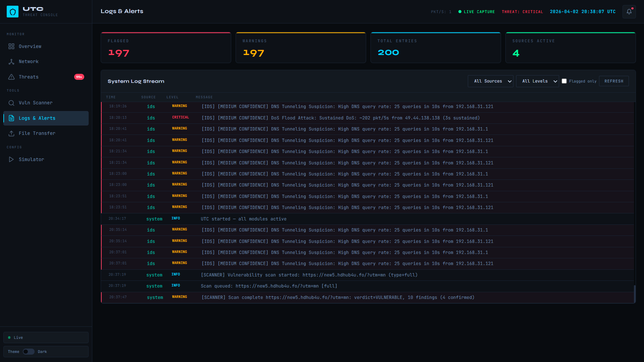This screenshot has width=644, height=362.
Task: Click the 99+ Threats badge
Action: tap(79, 77)
